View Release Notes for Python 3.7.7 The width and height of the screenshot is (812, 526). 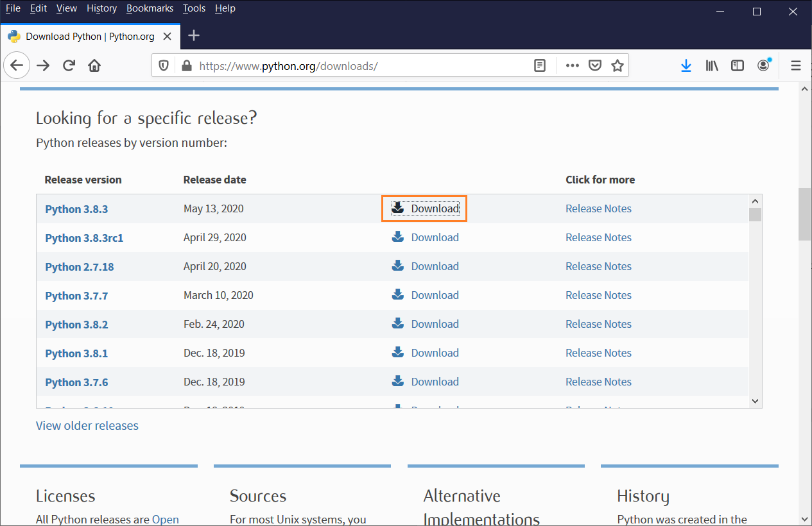pyautogui.click(x=598, y=295)
